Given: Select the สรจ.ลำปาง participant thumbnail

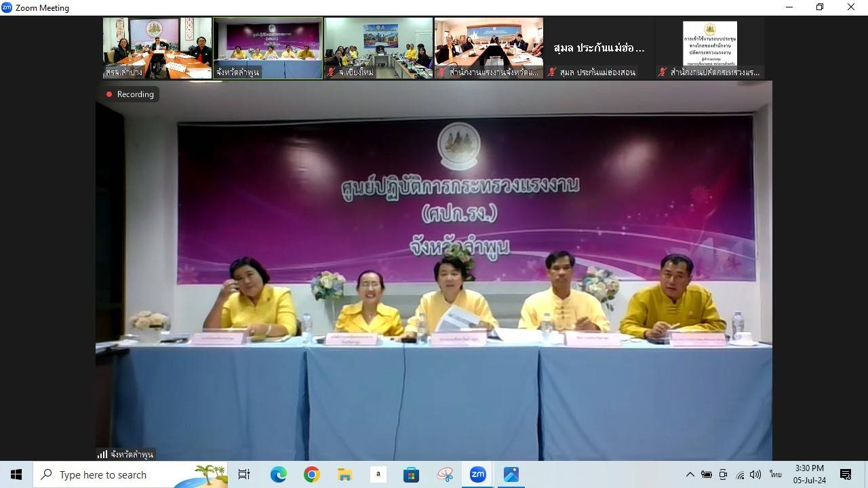Looking at the screenshot, I should [157, 48].
